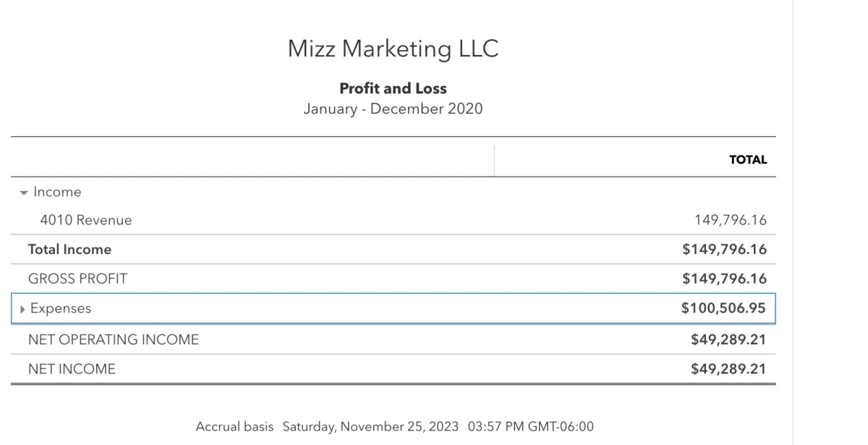Click the January - December 2020 date range
This screenshot has height=445, width=868.
coord(393,109)
